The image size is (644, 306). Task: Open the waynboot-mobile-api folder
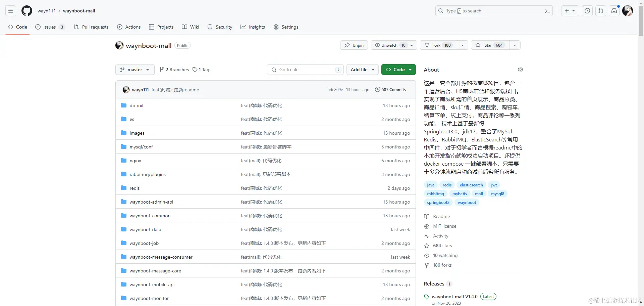pyautogui.click(x=152, y=285)
